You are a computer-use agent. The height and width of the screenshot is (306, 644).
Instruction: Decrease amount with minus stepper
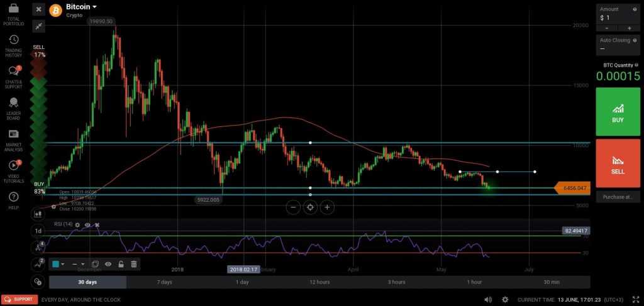click(607, 28)
